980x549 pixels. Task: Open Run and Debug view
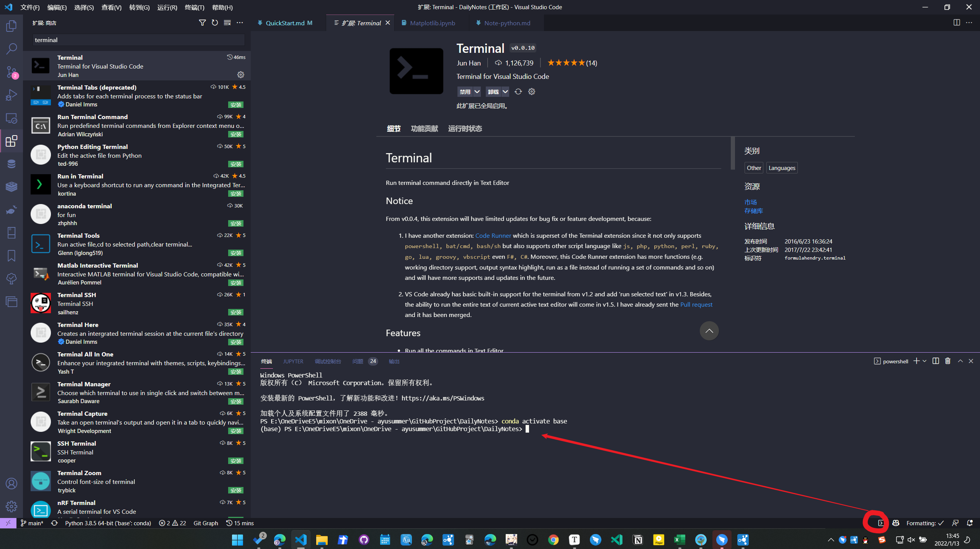coord(11,95)
